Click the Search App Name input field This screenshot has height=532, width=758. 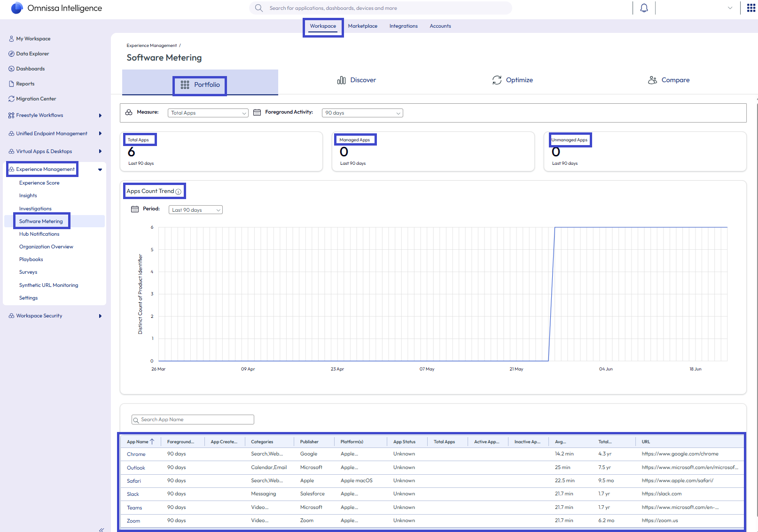click(193, 420)
